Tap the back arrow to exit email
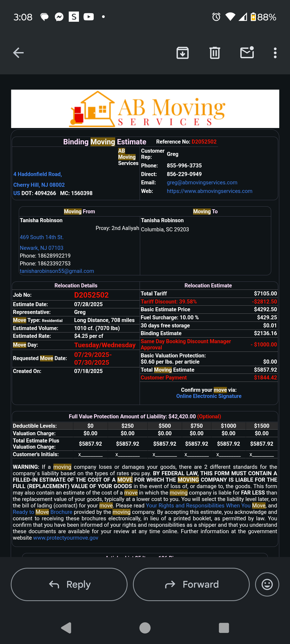290x644 pixels. pyautogui.click(x=18, y=53)
